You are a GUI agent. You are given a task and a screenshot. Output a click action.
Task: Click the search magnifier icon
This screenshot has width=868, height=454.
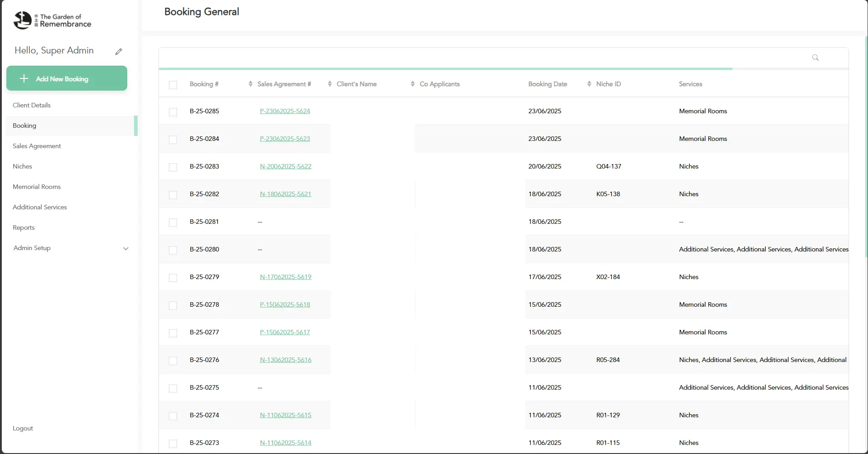tap(815, 58)
